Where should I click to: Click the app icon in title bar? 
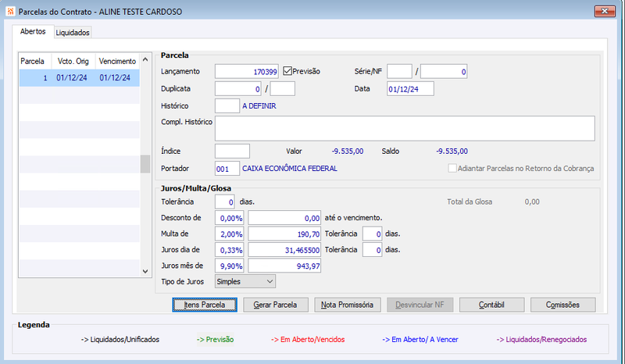tap(10, 12)
